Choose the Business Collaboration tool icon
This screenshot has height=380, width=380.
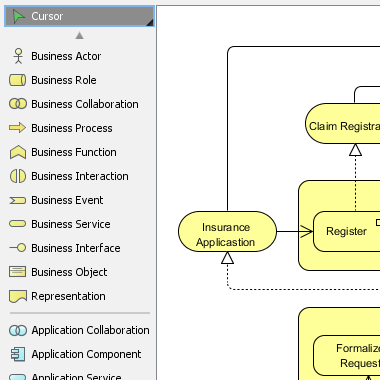click(18, 104)
